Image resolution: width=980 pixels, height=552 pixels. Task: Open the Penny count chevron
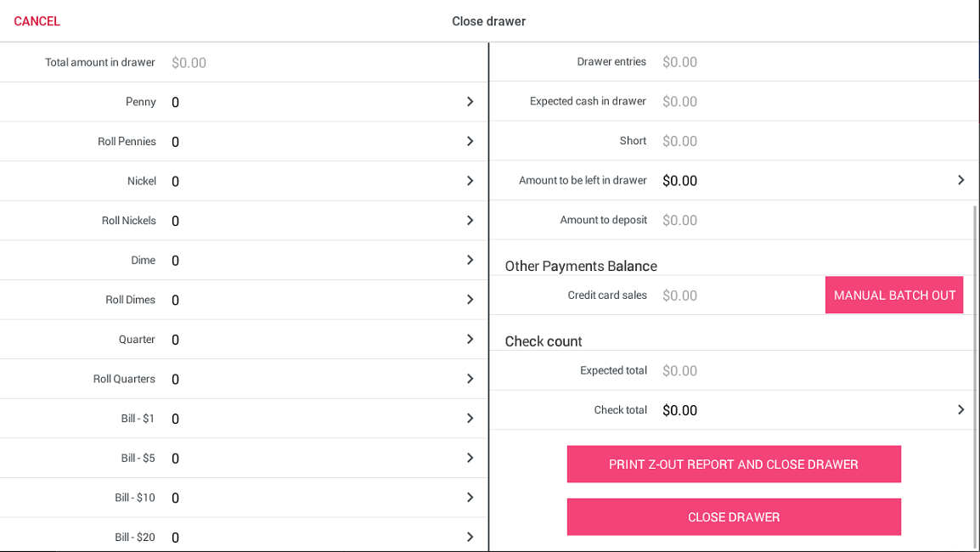(x=470, y=102)
